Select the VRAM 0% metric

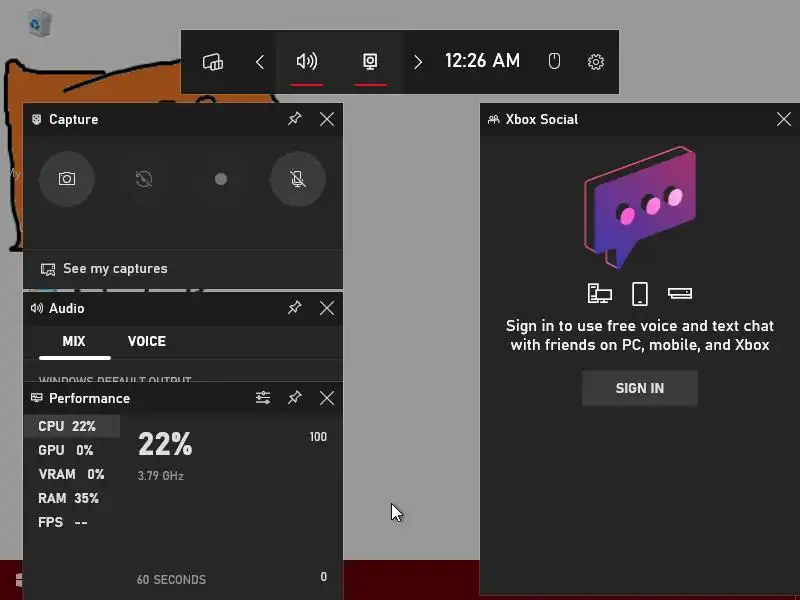(71, 474)
